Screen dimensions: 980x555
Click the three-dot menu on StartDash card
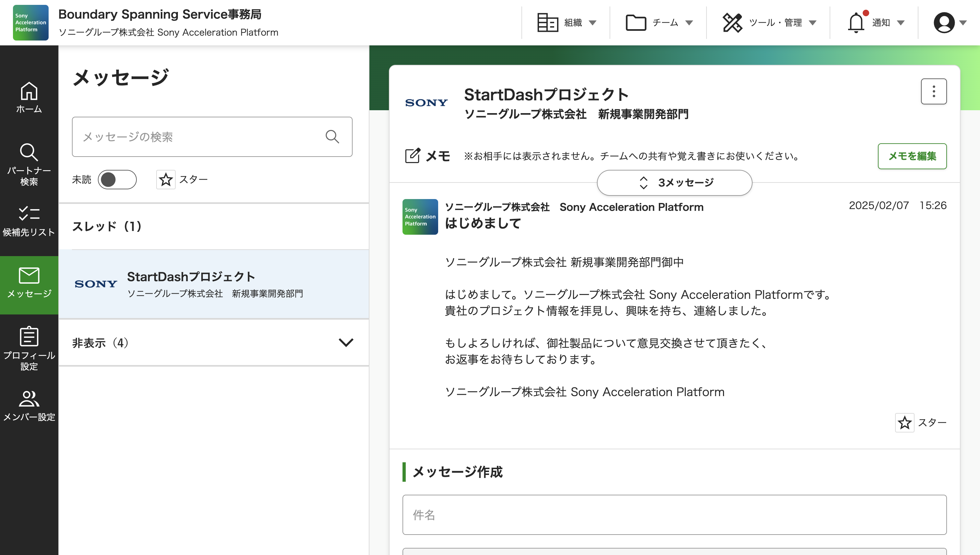pos(934,91)
